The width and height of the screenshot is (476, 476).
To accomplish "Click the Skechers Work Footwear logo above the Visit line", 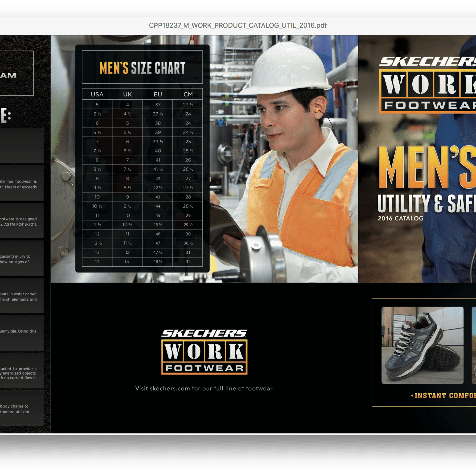I will (204, 352).
